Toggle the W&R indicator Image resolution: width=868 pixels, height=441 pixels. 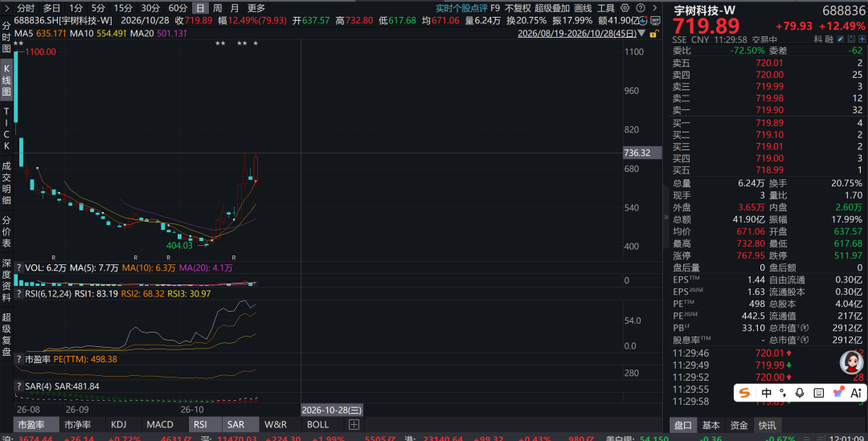coord(276,424)
